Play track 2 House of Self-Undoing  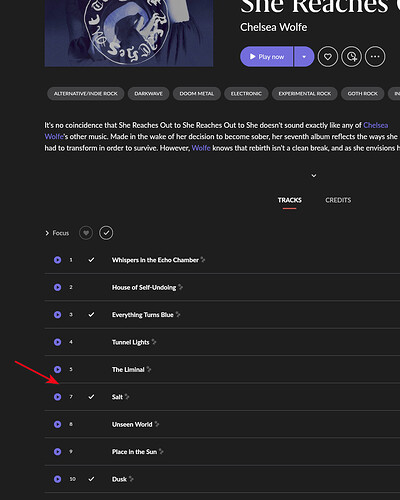coord(58,287)
